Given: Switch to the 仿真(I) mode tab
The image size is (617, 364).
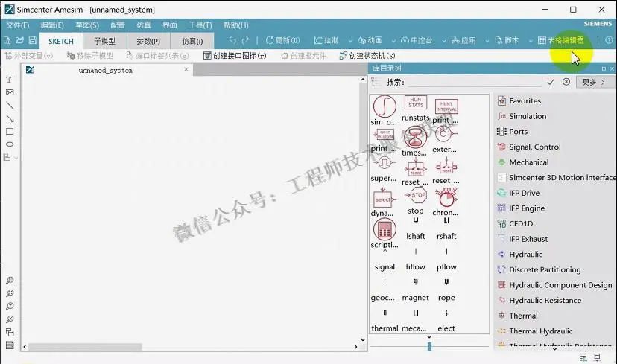Looking at the screenshot, I should [192, 41].
